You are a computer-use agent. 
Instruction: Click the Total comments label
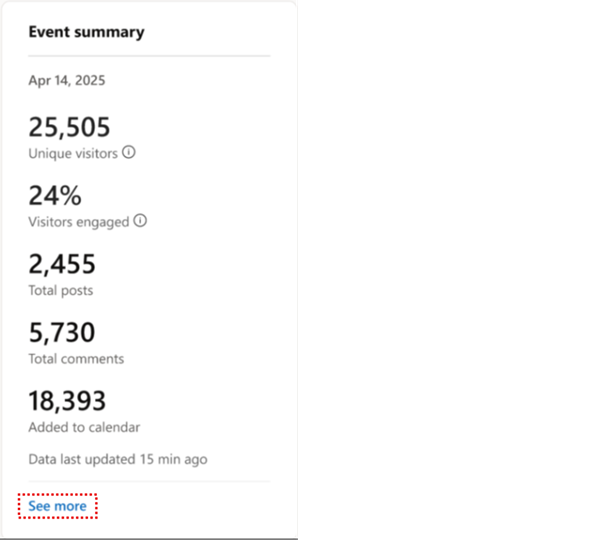76,359
